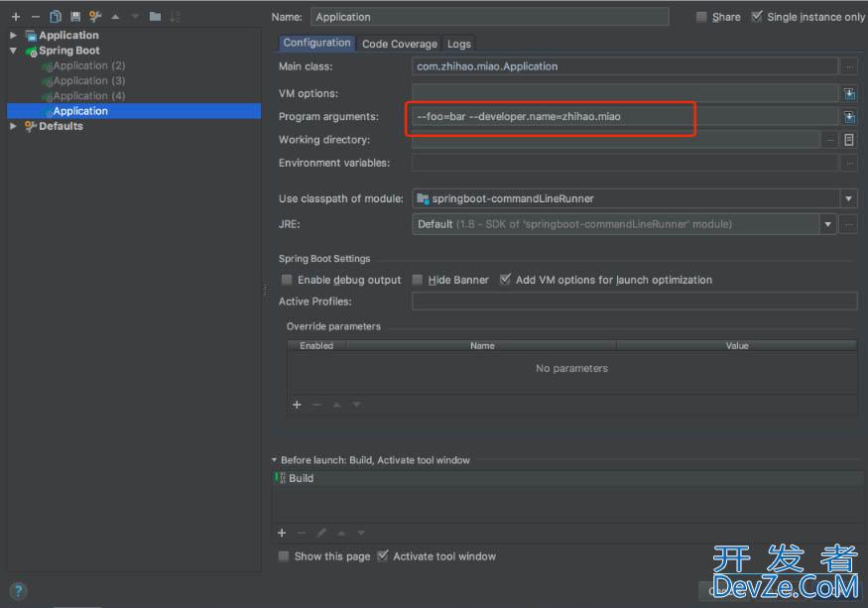Check Show this page option
This screenshot has width=868, height=608.
pos(284,556)
